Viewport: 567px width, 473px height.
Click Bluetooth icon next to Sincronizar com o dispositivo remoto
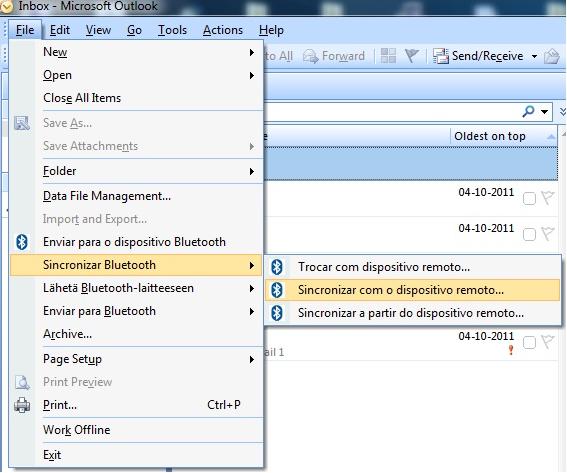click(x=277, y=290)
